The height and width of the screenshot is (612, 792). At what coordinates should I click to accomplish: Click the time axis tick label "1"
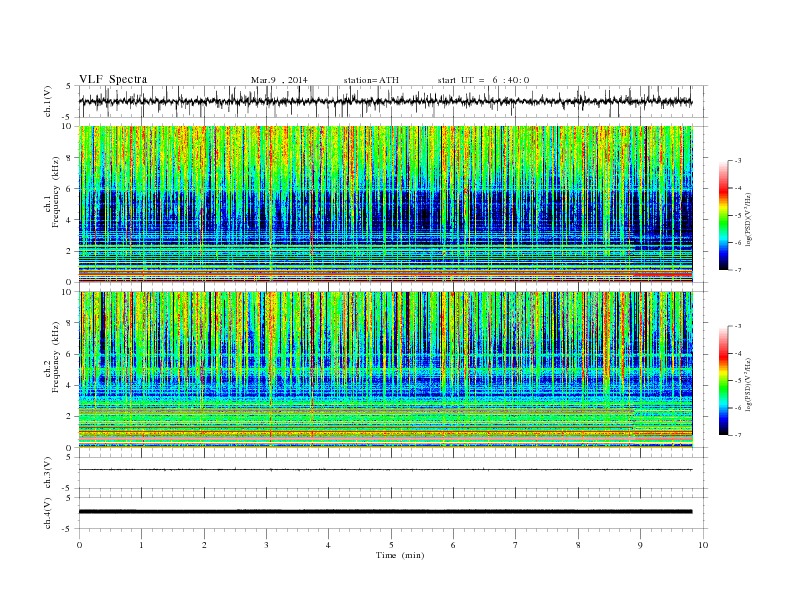tap(141, 545)
